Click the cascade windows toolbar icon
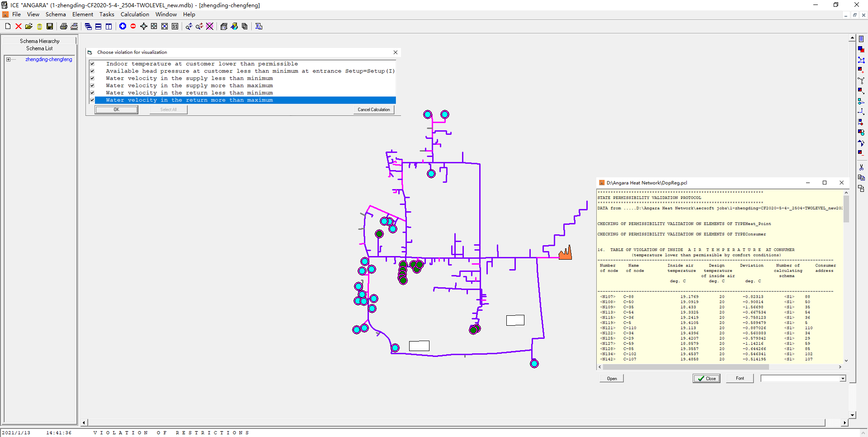Image resolution: width=868 pixels, height=437 pixels. (88, 26)
